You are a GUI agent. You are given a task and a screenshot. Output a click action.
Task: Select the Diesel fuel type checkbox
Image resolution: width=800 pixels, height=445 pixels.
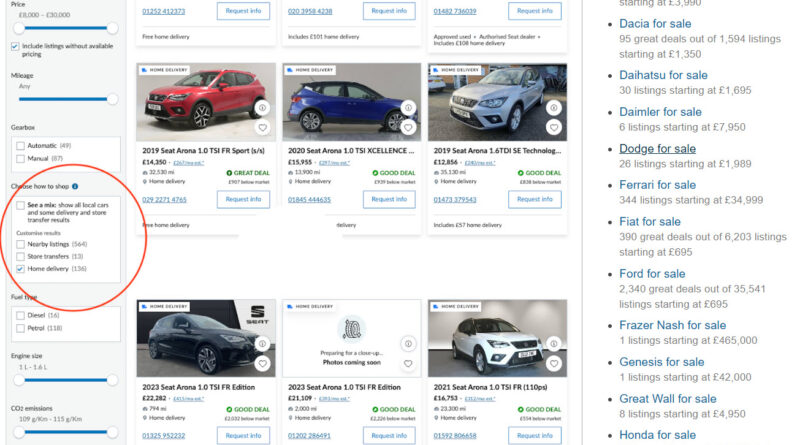[x=20, y=315]
